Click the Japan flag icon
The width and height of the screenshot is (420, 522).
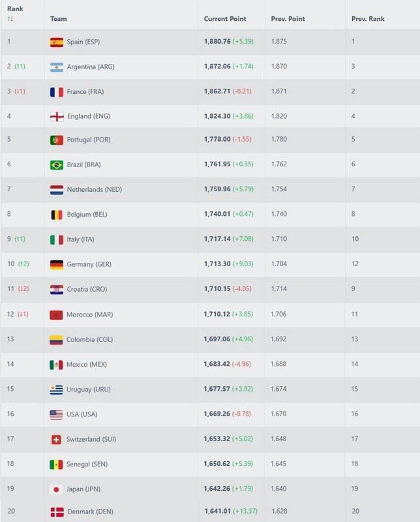[56, 489]
